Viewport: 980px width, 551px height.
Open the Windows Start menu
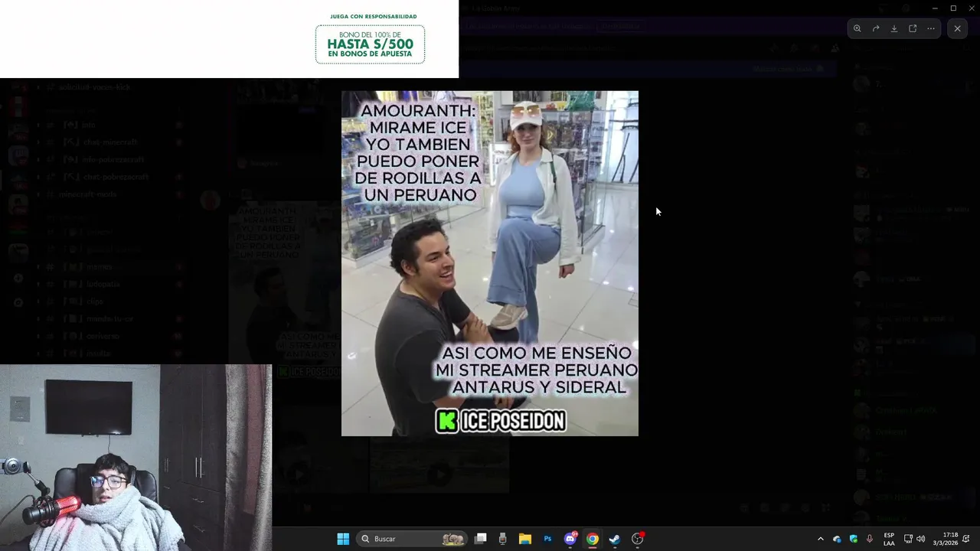coord(343,539)
